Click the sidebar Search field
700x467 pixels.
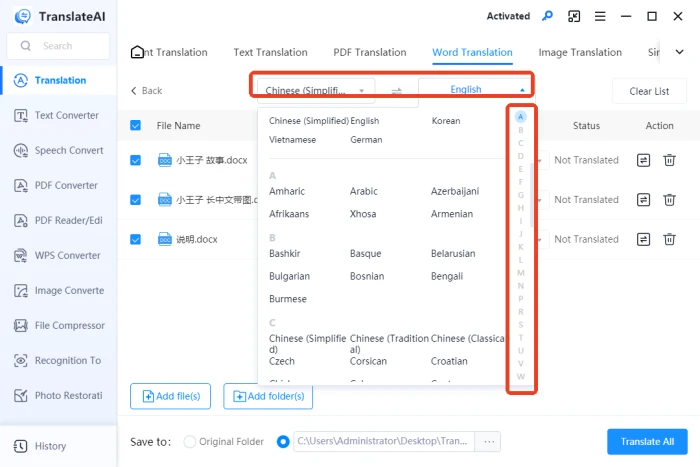tap(58, 46)
